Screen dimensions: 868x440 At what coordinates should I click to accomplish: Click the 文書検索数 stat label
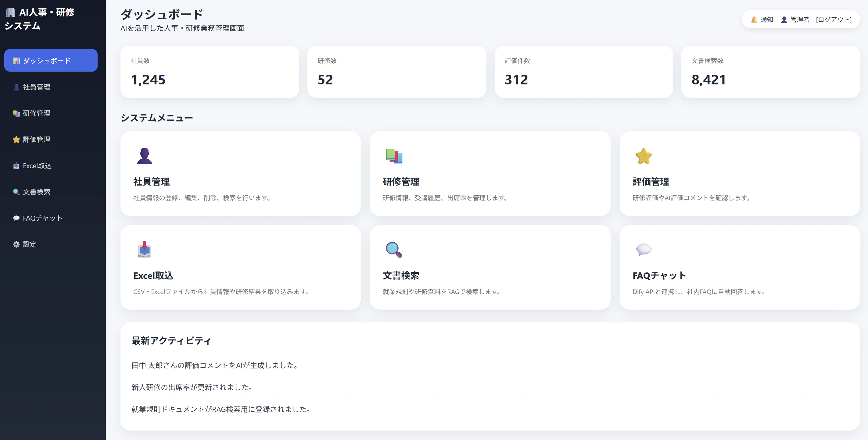708,61
